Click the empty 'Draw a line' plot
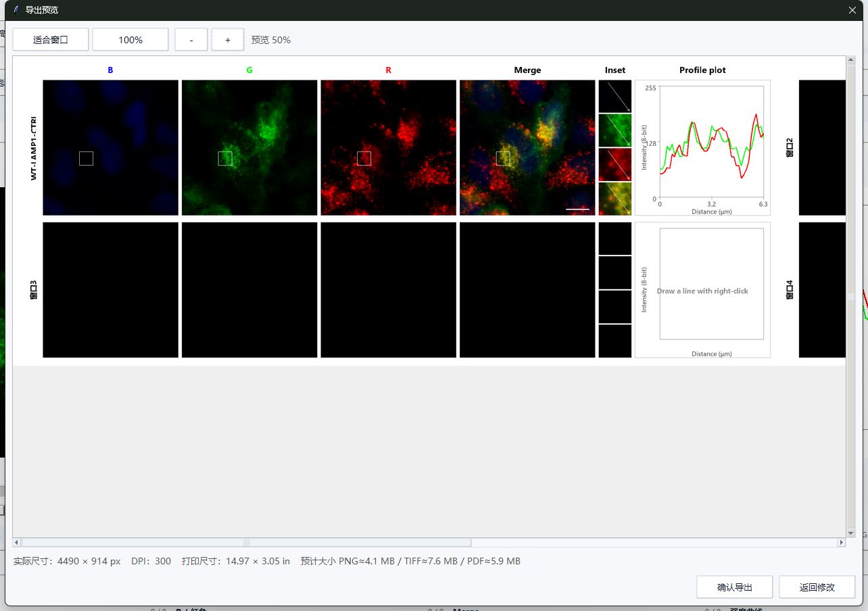Viewport: 868px width, 611px height. tap(702, 290)
